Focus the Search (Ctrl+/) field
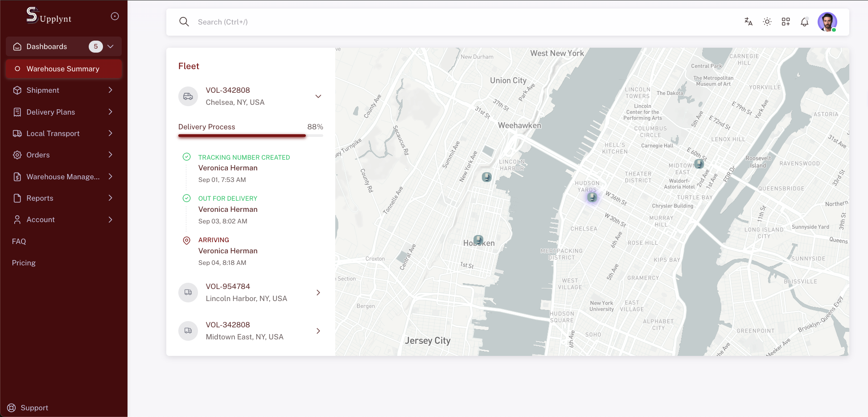This screenshot has height=417, width=868. (464, 22)
